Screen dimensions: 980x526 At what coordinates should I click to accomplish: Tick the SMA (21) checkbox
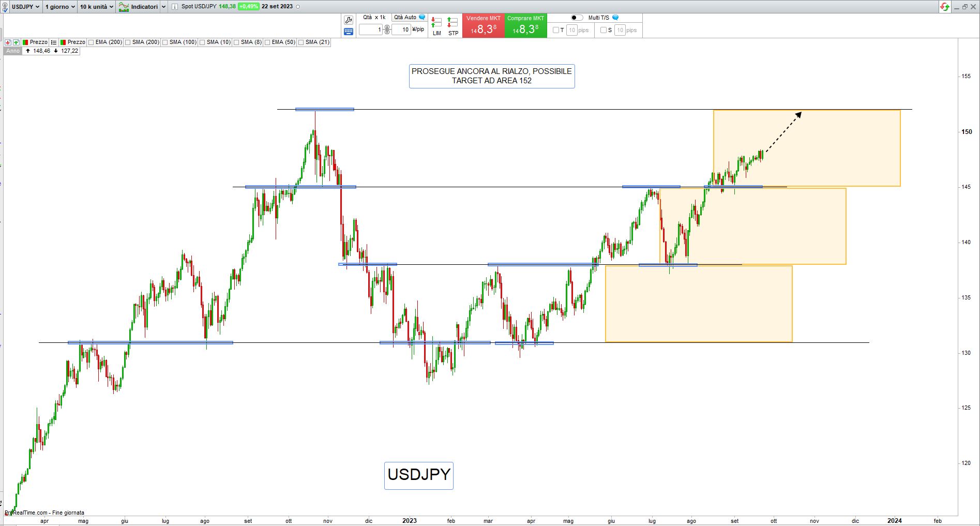pos(301,42)
